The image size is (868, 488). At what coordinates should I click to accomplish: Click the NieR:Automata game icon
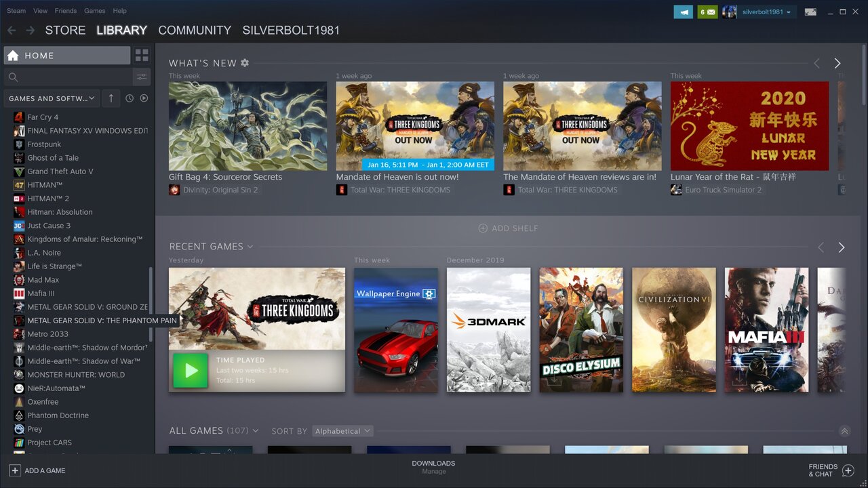point(19,388)
